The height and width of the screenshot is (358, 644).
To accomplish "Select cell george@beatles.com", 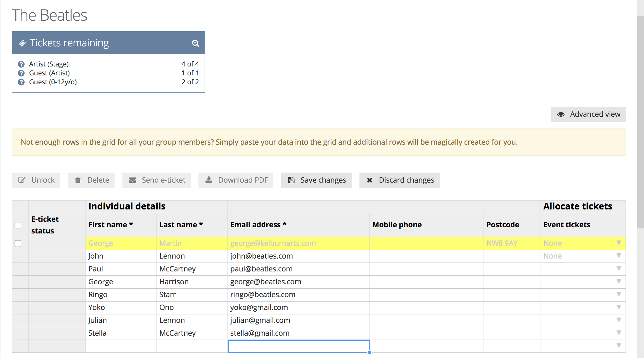I will coord(299,282).
